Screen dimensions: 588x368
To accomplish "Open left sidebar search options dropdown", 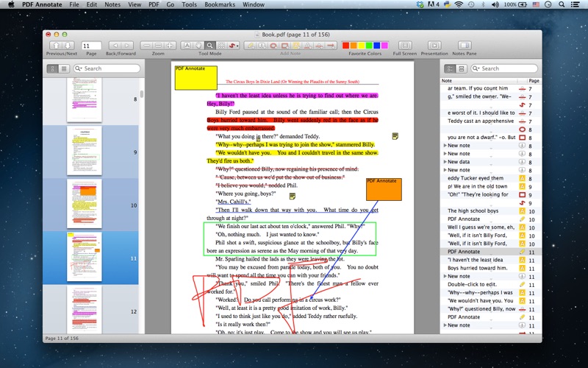I will pos(79,68).
